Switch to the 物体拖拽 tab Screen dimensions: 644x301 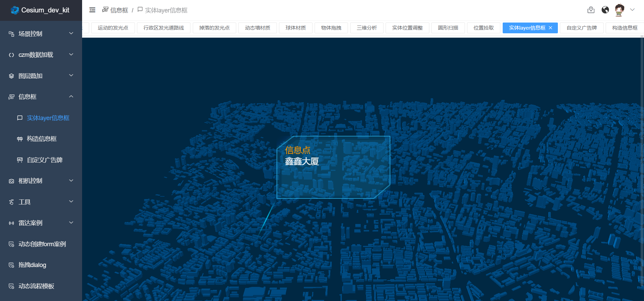coord(331,28)
